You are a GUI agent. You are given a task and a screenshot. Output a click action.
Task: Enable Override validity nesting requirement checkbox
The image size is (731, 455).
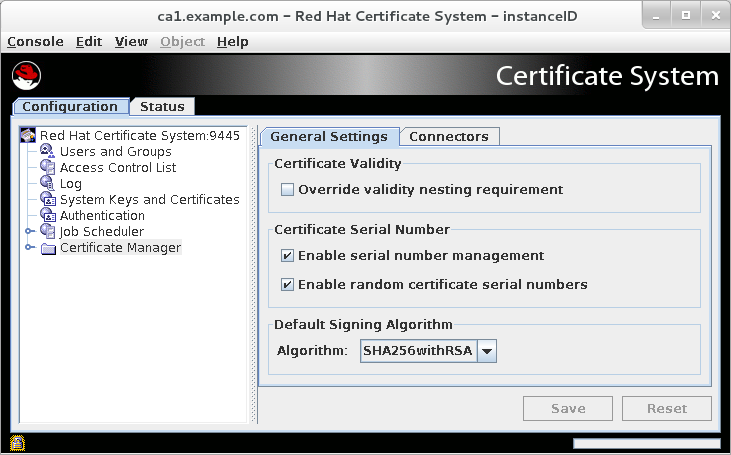pyautogui.click(x=288, y=190)
